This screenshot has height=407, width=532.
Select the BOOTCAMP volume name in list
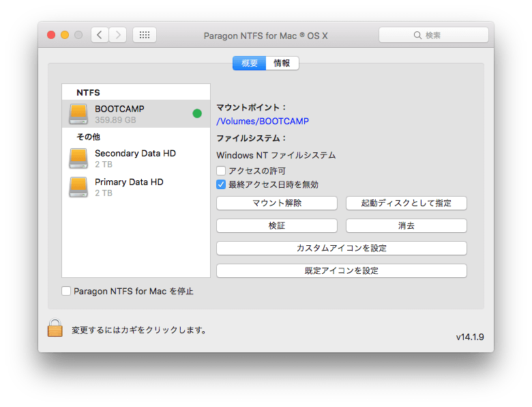point(119,109)
